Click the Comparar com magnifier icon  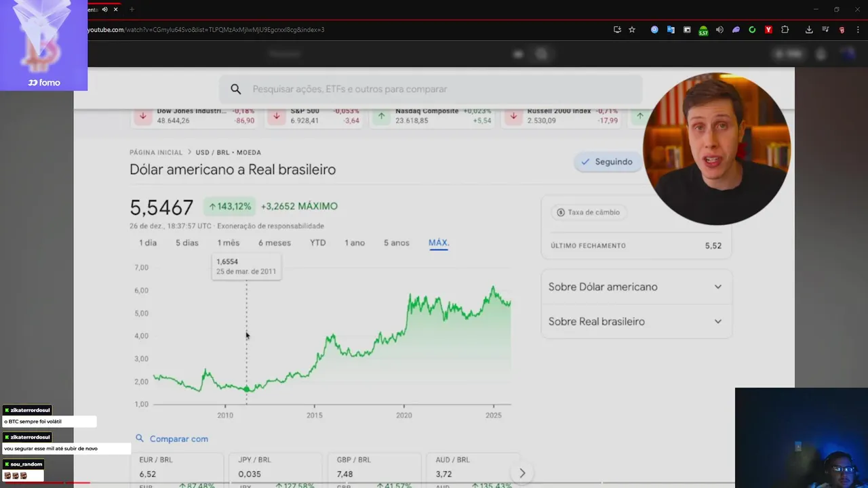point(140,439)
